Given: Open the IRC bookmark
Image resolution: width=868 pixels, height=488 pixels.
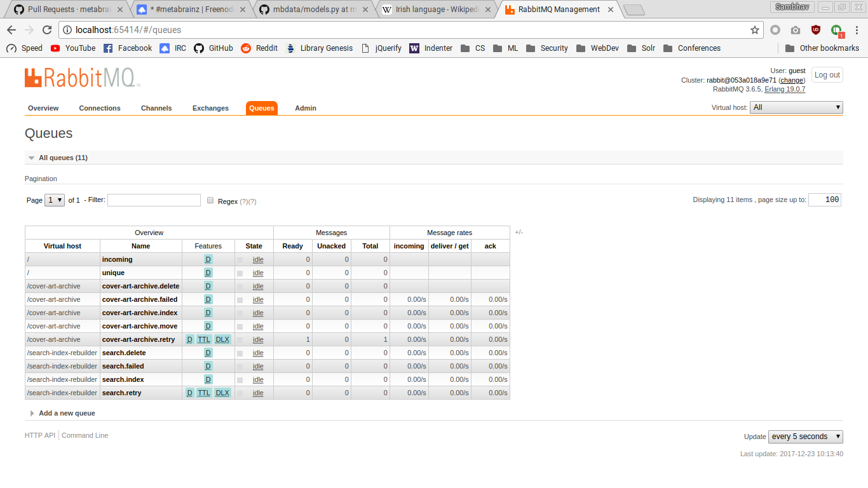Looking at the screenshot, I should [x=173, y=48].
